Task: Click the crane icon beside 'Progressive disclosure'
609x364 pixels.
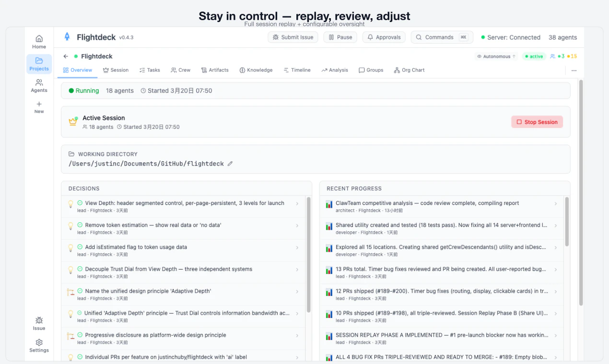Action: click(70, 336)
